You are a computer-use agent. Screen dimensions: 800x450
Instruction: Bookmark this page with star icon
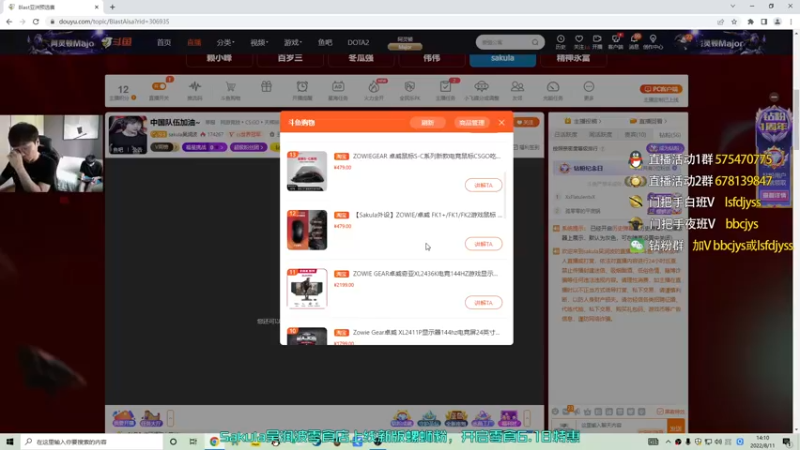tap(734, 21)
